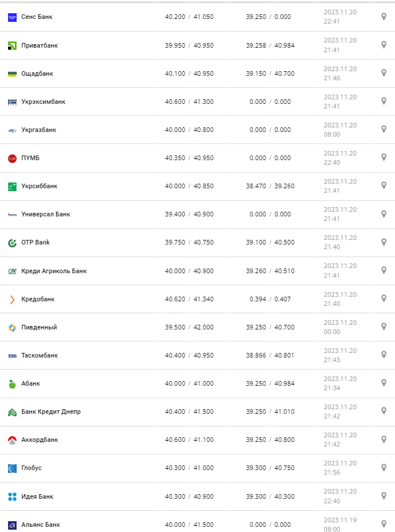This screenshot has width=395, height=532.
Task: Open the Укргазбанк bank link
Action: point(38,130)
